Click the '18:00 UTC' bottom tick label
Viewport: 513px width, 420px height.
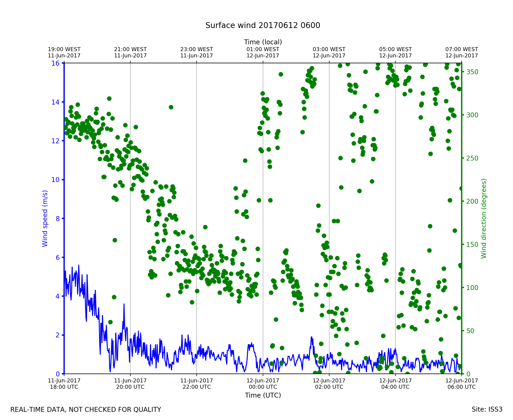[x=64, y=387]
